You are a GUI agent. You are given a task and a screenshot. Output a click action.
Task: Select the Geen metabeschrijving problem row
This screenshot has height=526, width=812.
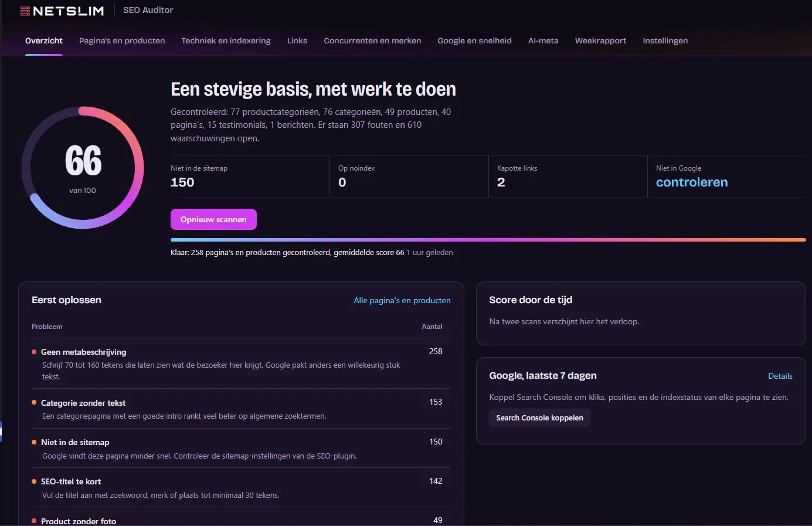pos(241,364)
